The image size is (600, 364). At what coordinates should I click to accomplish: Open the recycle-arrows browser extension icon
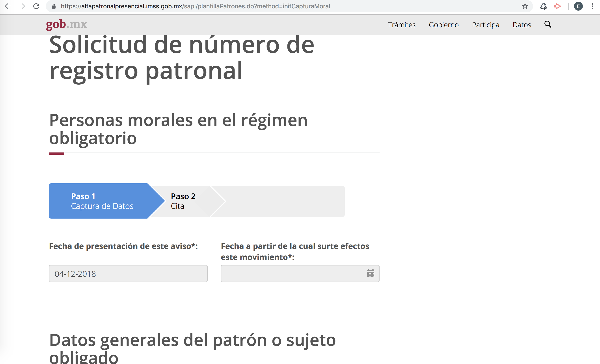[544, 6]
